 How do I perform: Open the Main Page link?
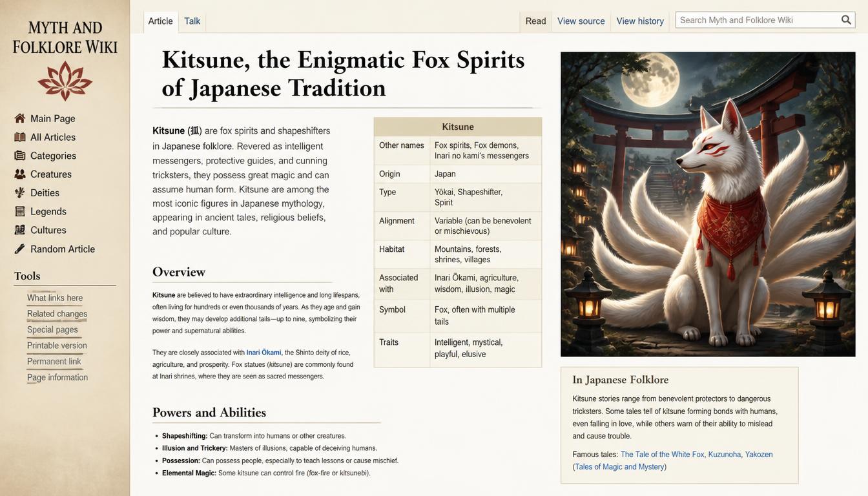[53, 118]
